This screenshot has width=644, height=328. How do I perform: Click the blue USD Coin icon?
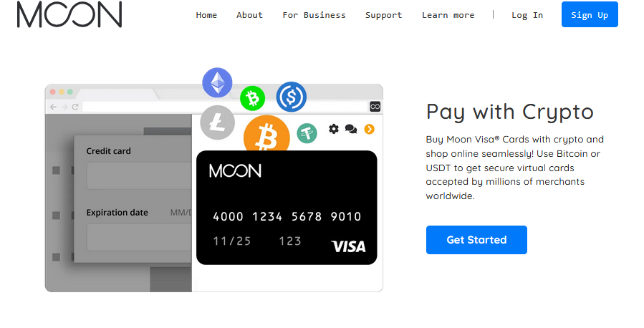(x=291, y=97)
